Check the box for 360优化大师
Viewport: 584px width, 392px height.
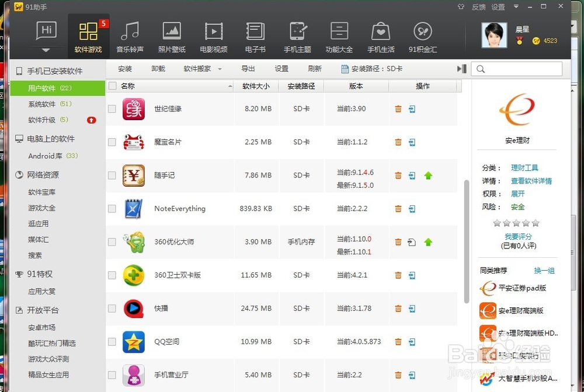coord(112,242)
